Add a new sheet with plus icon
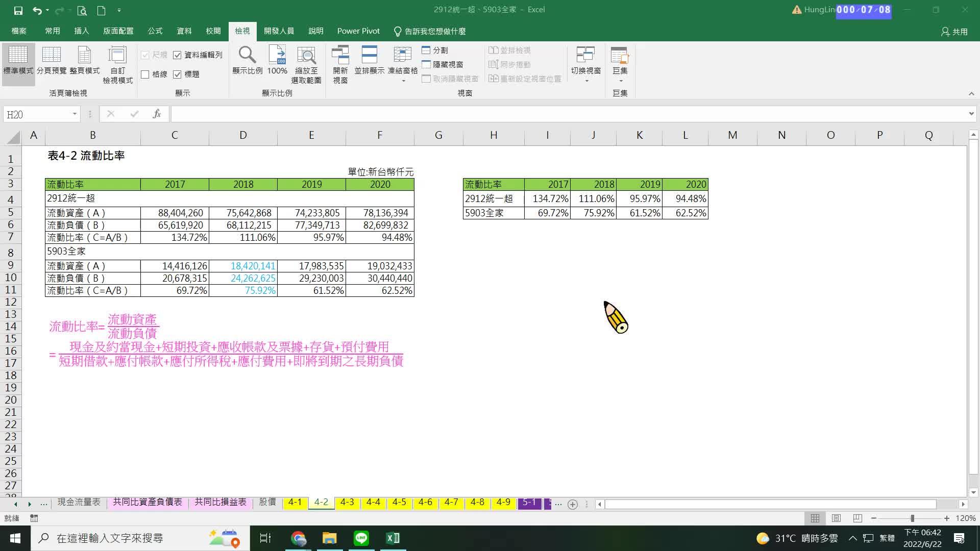 pyautogui.click(x=573, y=505)
